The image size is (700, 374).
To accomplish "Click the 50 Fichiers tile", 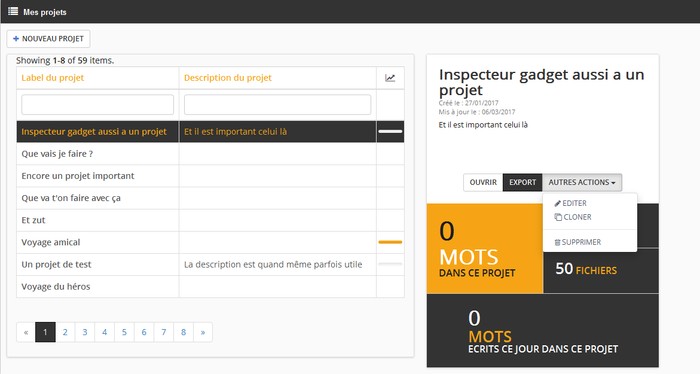I will 601,270.
